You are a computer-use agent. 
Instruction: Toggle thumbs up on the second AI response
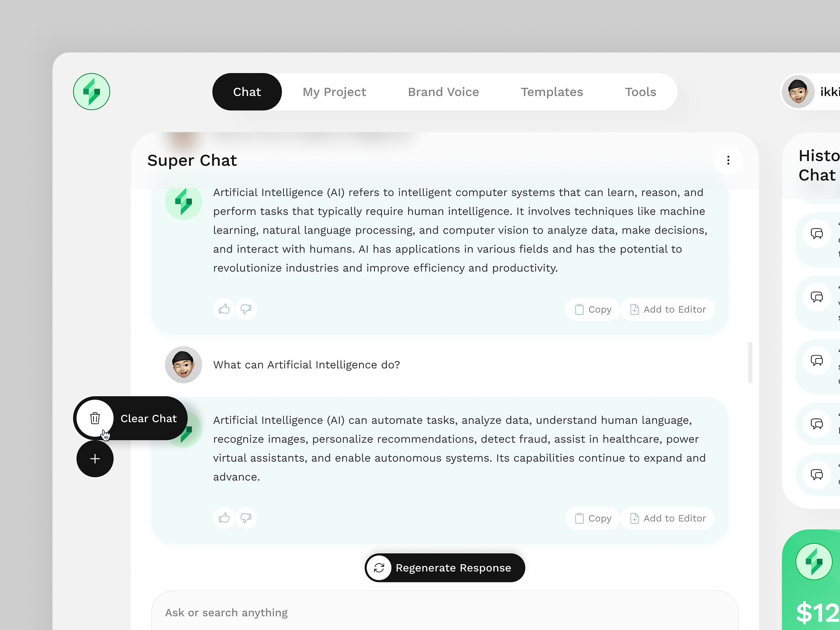224,518
